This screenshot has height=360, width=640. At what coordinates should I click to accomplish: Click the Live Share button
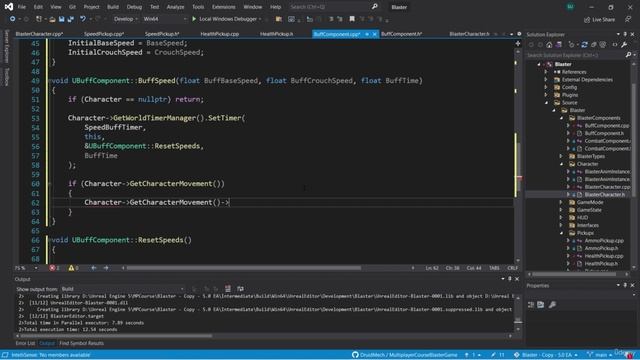point(599,19)
